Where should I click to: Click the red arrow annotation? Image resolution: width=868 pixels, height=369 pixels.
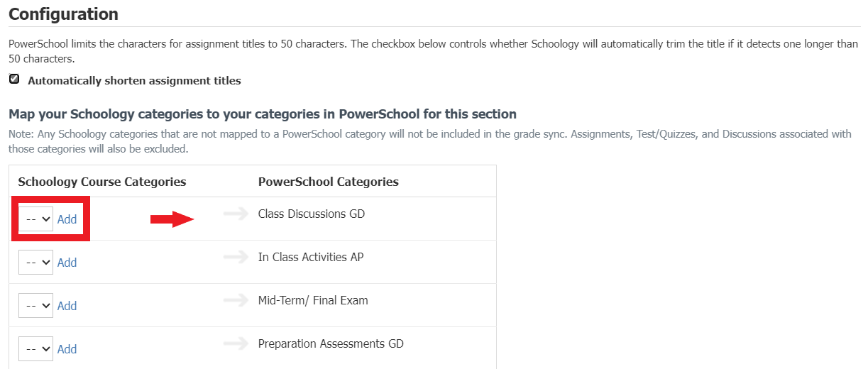pos(172,220)
